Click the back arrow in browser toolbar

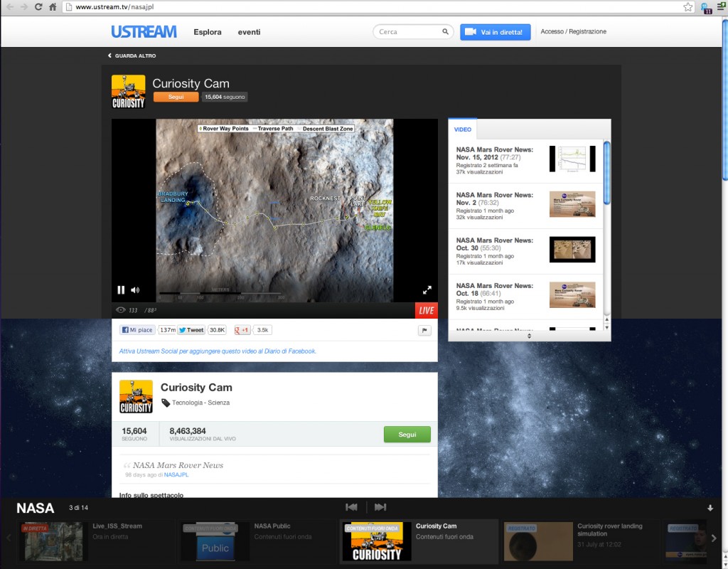tap(10, 6)
